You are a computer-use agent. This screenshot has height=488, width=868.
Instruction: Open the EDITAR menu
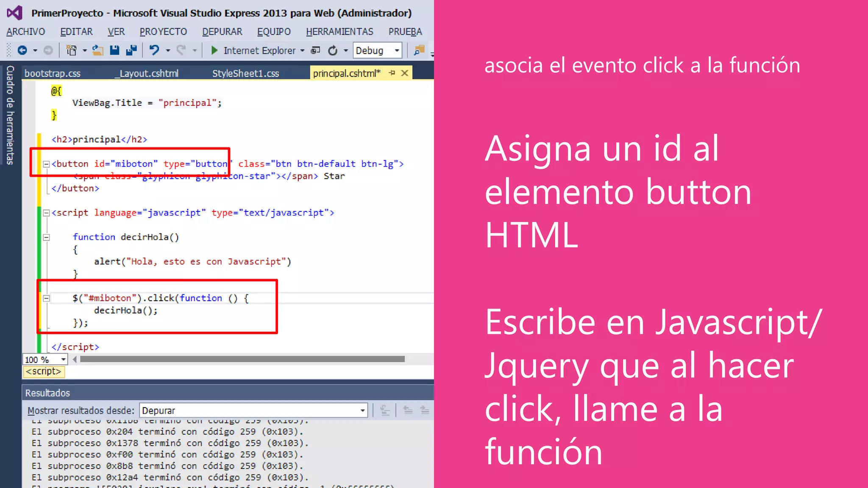[x=76, y=32]
